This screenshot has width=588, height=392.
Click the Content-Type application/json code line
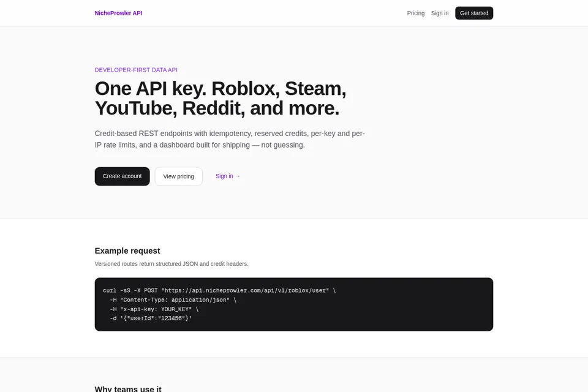point(173,300)
